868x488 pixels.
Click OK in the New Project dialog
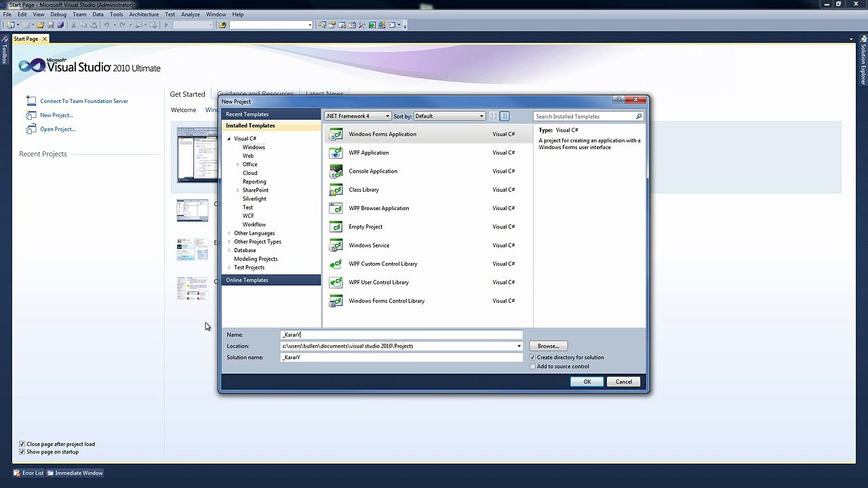coord(587,382)
